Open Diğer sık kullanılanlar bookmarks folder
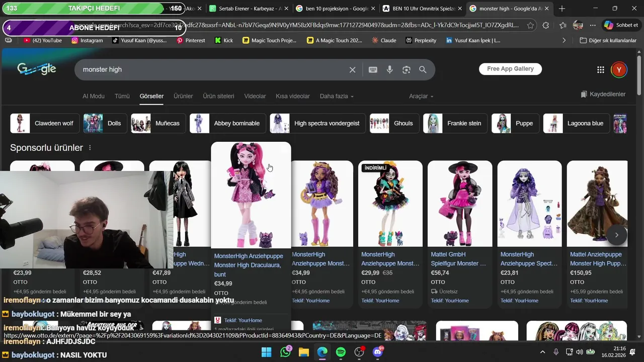The height and width of the screenshot is (362, 644). pyautogui.click(x=608, y=40)
